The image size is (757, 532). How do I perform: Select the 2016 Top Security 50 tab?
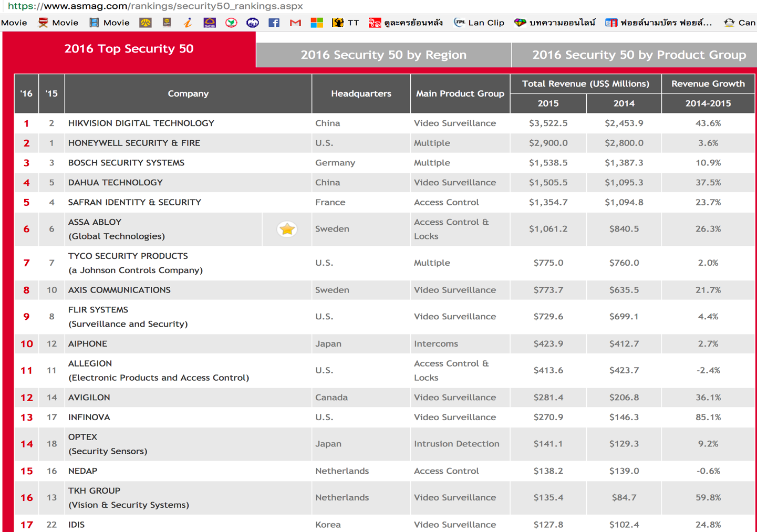tap(129, 49)
